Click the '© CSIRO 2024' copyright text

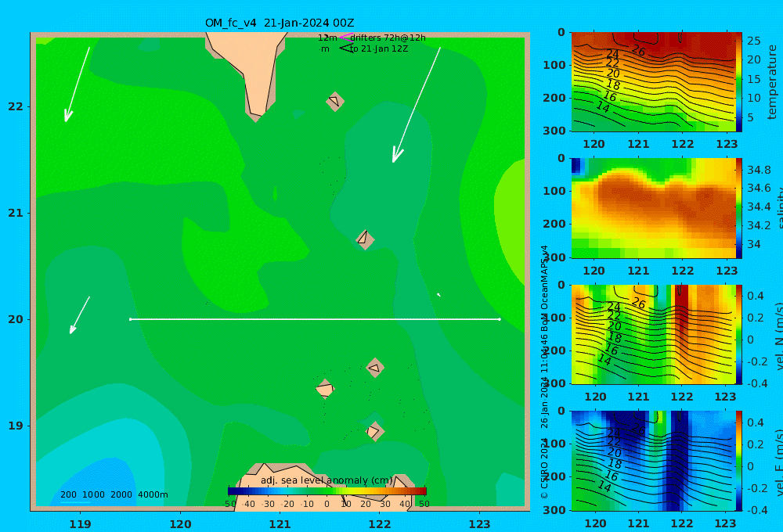point(544,468)
